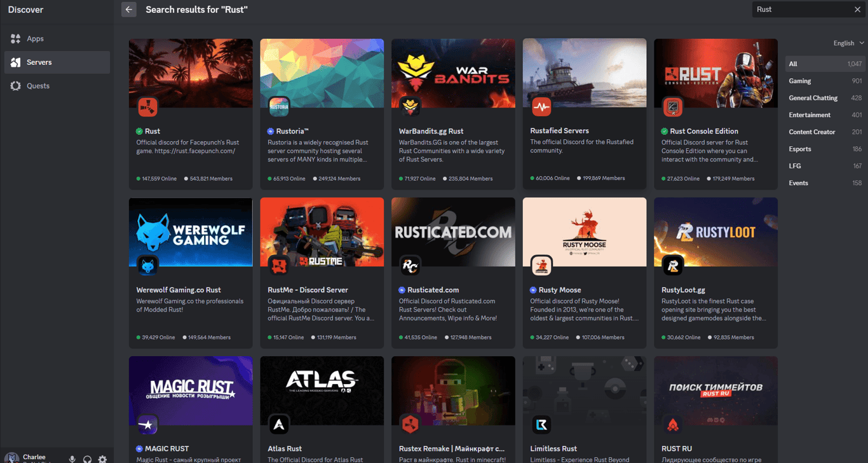Click RustyLoot.gg card description text
Viewport: 868px width, 463px height.
coord(714,310)
